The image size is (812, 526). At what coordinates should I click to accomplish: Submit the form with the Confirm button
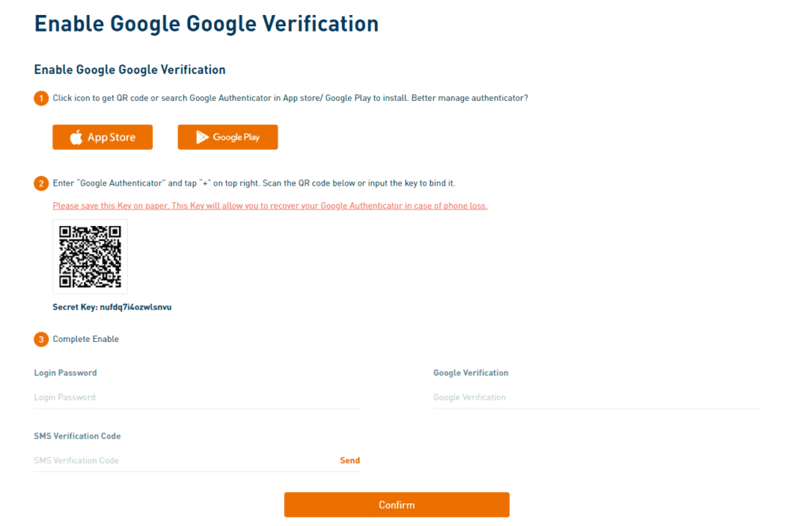coord(396,505)
